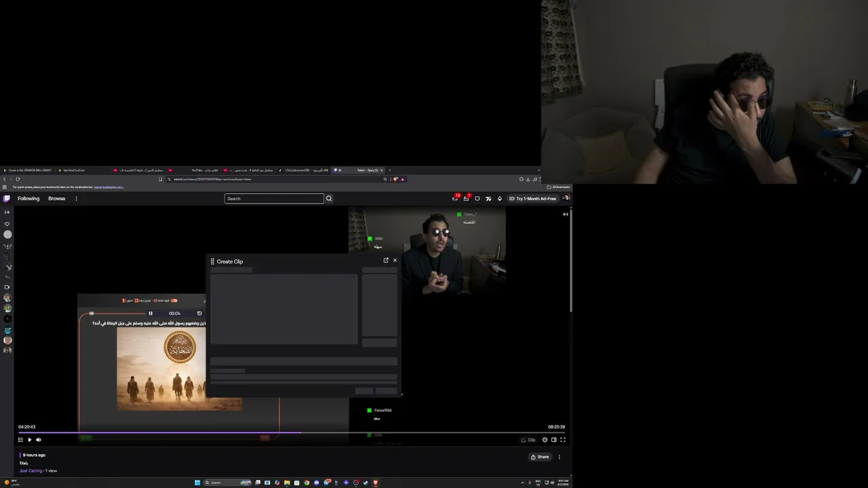
Task: Click the Share button
Action: 540,457
